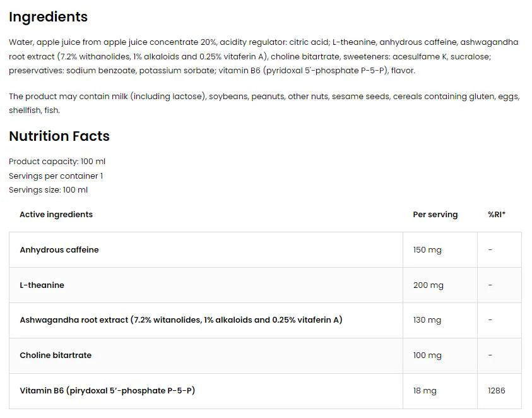Click the 150 mg caffeine value
The image size is (532, 418).
(427, 250)
